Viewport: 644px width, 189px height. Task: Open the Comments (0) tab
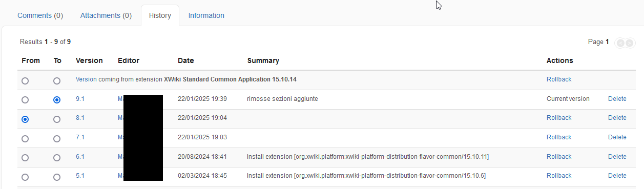(x=40, y=15)
